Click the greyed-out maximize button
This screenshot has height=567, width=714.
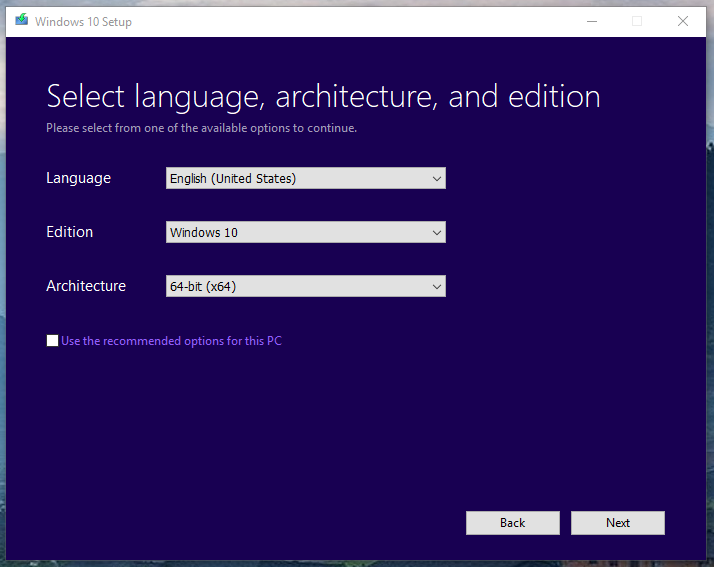[637, 21]
